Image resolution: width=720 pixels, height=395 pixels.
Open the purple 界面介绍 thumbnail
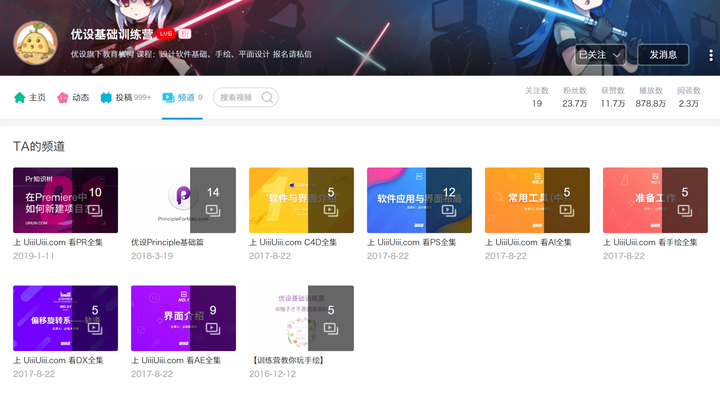click(x=184, y=318)
